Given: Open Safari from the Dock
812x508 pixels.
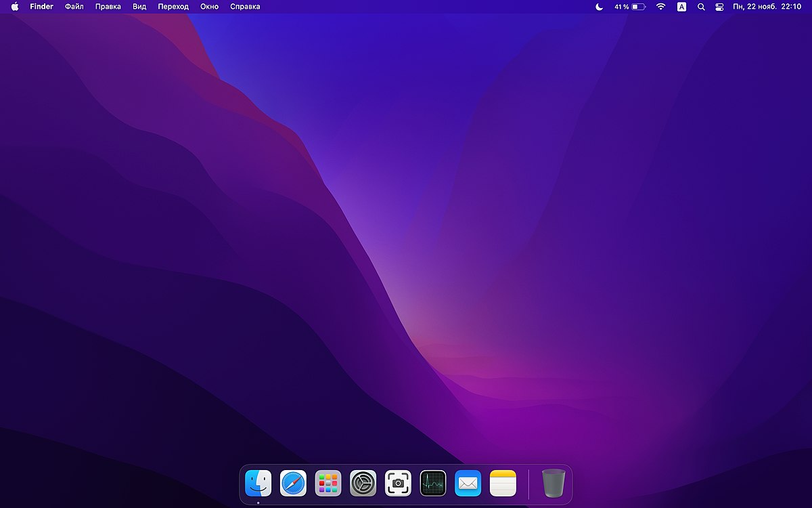Looking at the screenshot, I should (x=293, y=483).
